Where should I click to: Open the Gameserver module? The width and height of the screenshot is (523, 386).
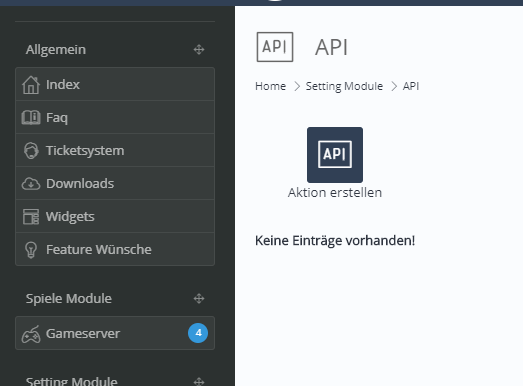point(115,333)
